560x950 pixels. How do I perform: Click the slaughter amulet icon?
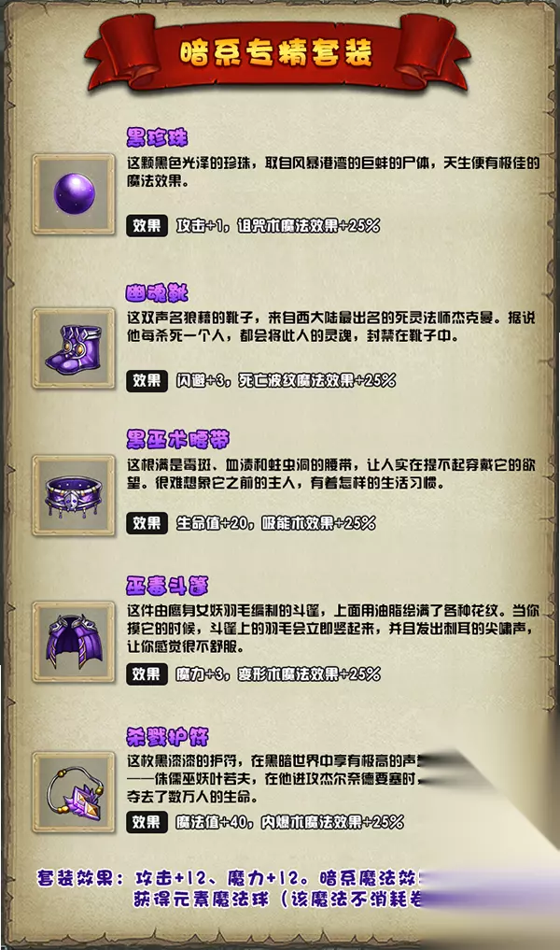[x=74, y=792]
